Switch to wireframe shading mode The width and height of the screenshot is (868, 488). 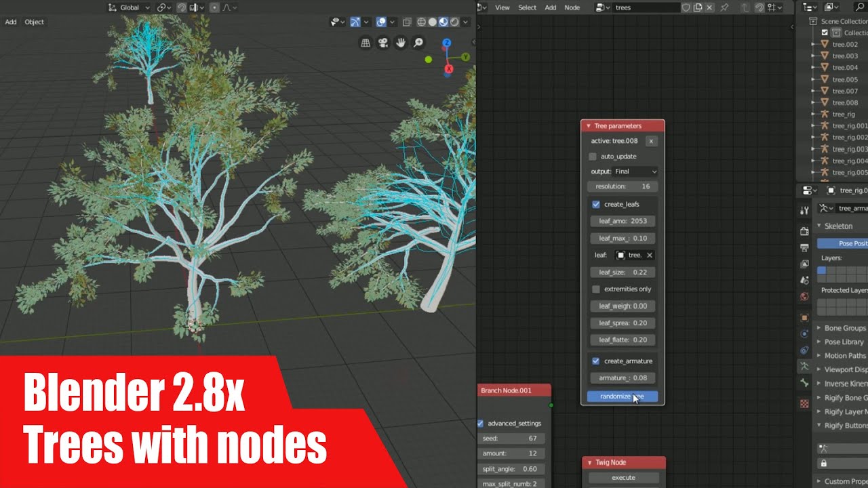(422, 22)
